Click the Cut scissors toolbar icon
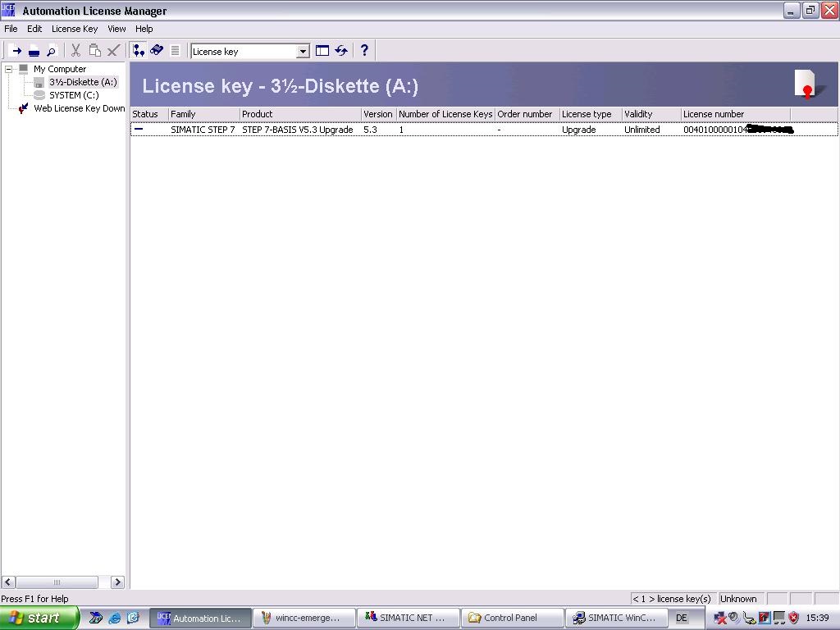The width and height of the screenshot is (840, 630). (75, 51)
